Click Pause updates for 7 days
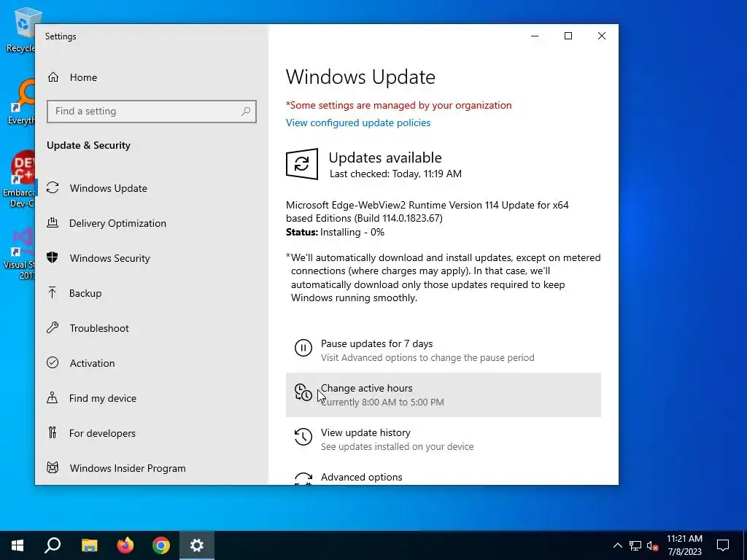Screen dimensions: 747x560 443,350
